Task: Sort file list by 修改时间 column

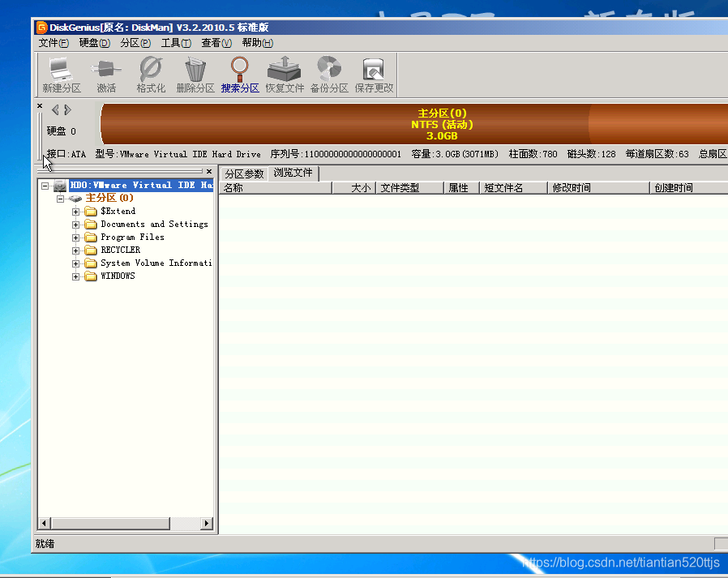Action: point(598,187)
